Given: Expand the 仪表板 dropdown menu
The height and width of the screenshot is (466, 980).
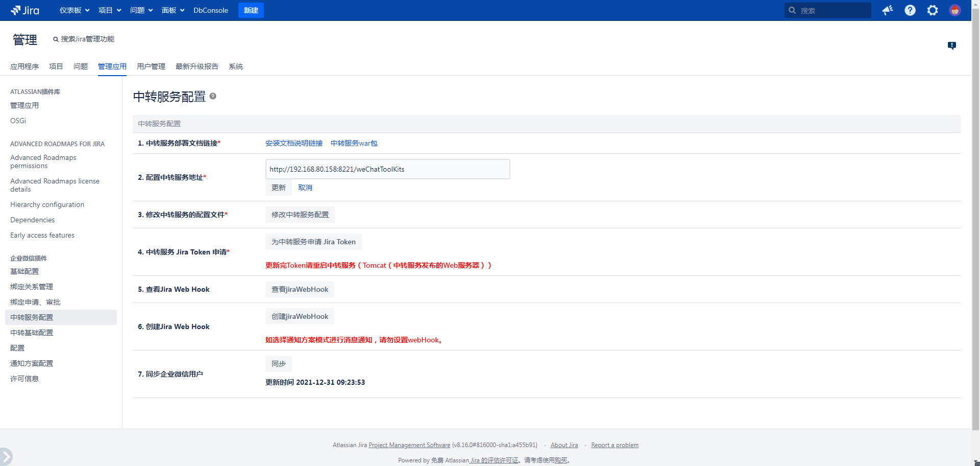Looking at the screenshot, I should tap(75, 10).
